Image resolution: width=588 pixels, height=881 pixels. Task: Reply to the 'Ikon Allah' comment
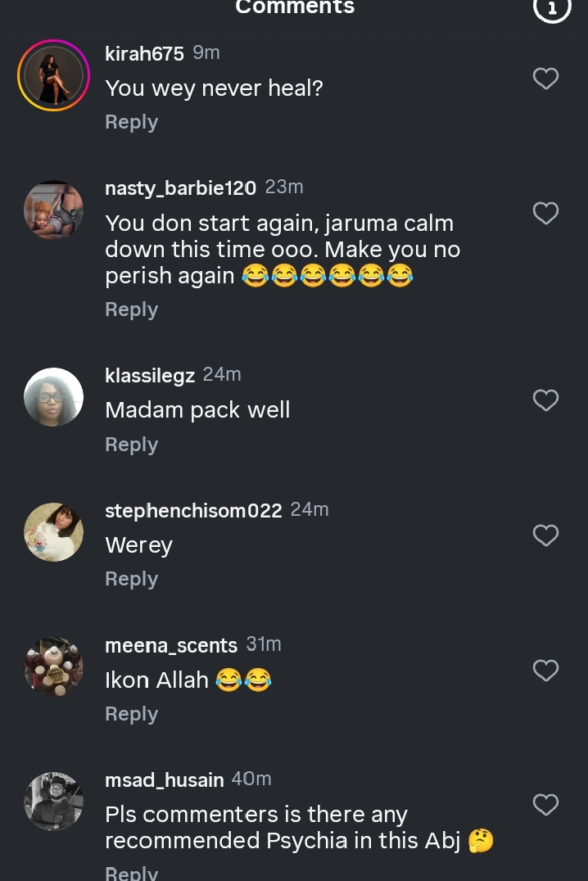coord(131,714)
